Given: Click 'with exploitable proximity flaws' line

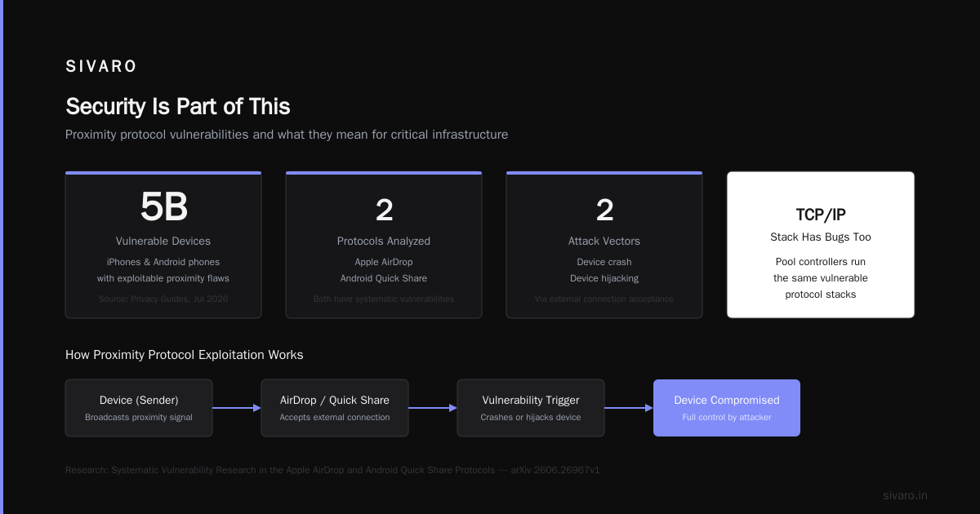Looking at the screenshot, I should [x=163, y=278].
